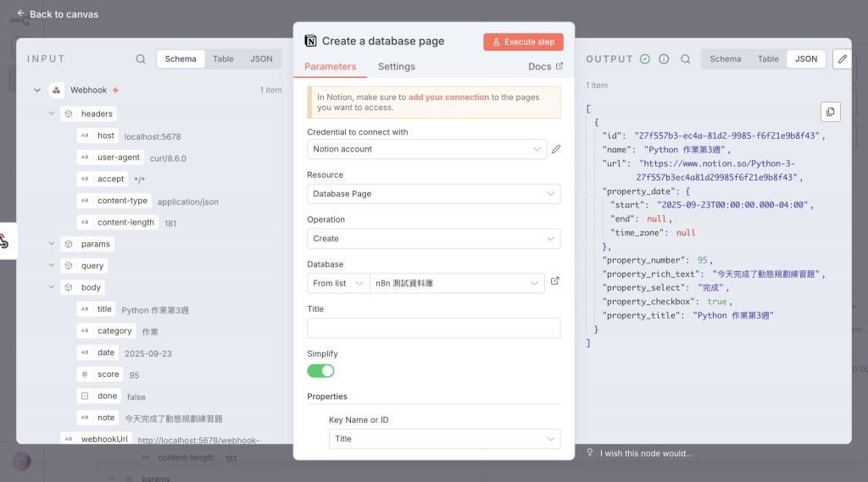The height and width of the screenshot is (482, 868).
Task: Select input Schema view
Action: tap(181, 58)
